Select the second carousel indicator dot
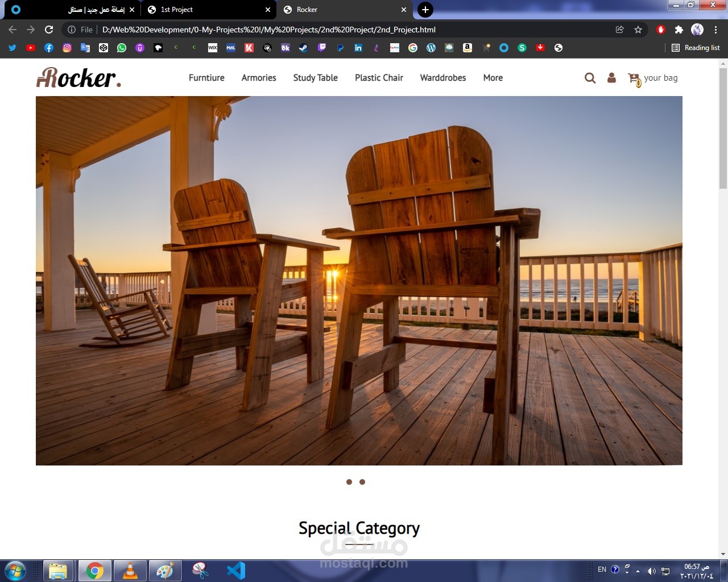Viewport: 728px width, 582px height. [362, 481]
